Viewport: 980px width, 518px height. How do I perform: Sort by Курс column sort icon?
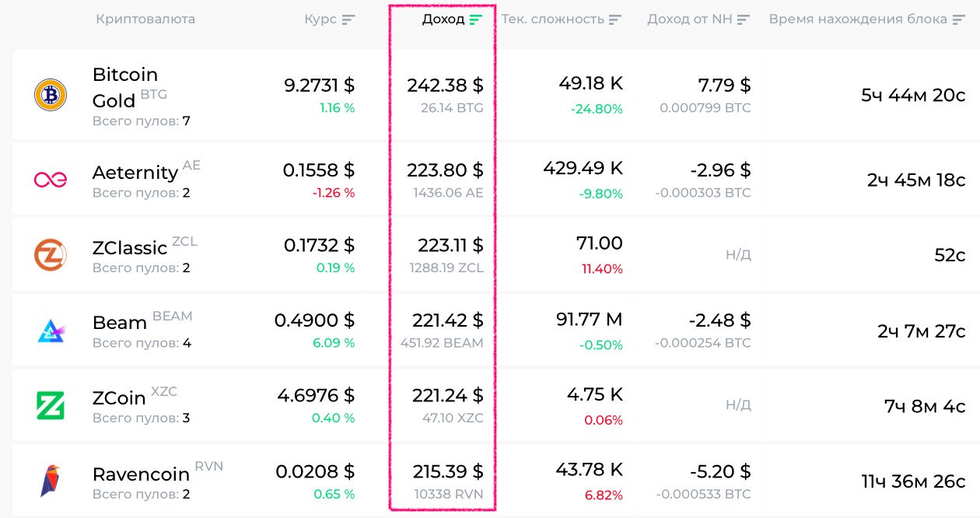(x=348, y=19)
